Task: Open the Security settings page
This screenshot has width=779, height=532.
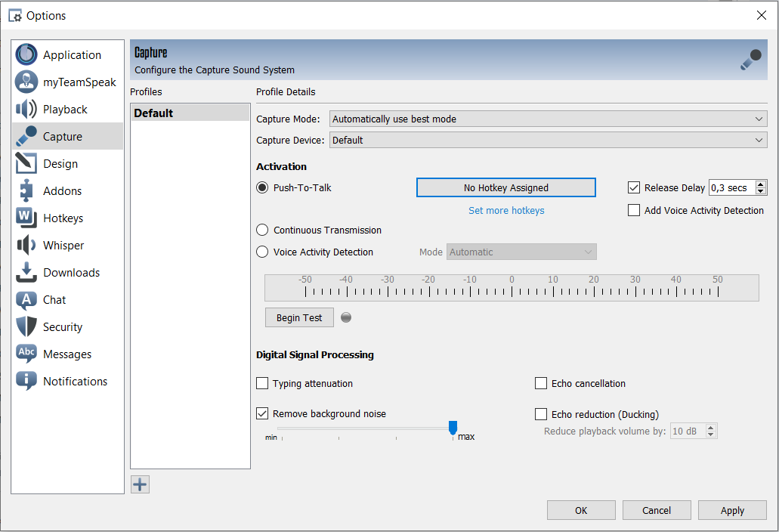Action: pyautogui.click(x=67, y=327)
